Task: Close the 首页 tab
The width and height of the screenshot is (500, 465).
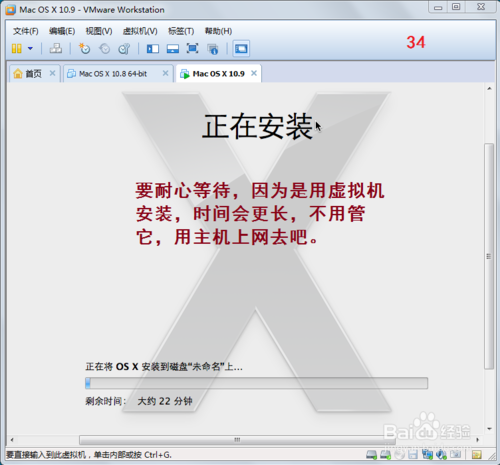Action: (52, 73)
